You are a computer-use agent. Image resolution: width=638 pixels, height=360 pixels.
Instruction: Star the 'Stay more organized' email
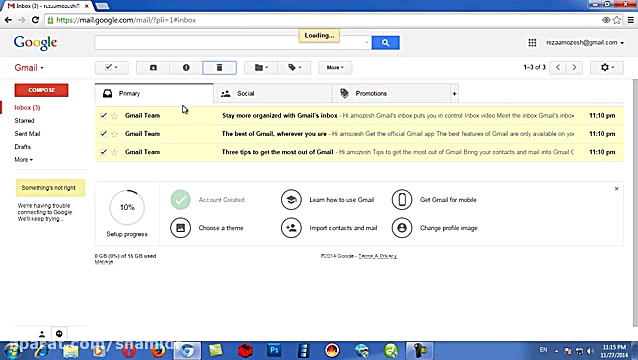tap(115, 116)
